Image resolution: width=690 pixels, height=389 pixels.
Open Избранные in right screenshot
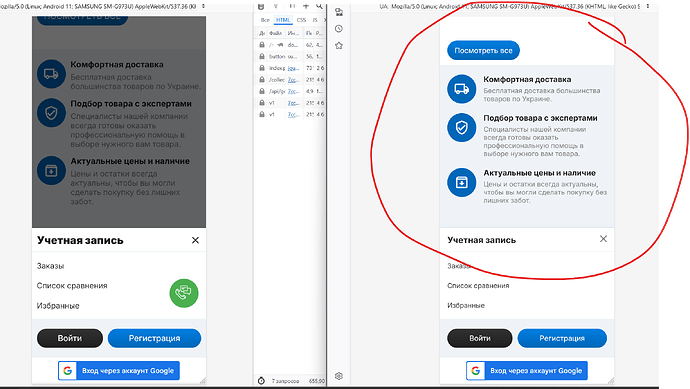coord(466,305)
